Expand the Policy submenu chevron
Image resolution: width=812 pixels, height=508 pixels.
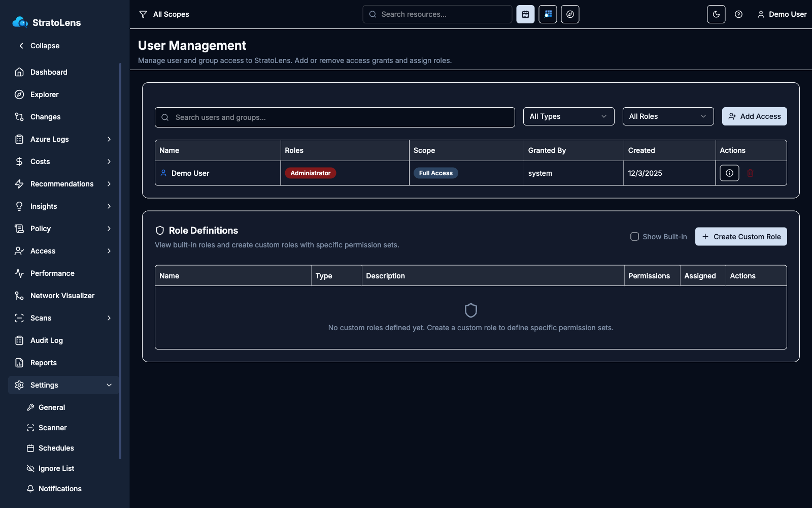point(109,229)
